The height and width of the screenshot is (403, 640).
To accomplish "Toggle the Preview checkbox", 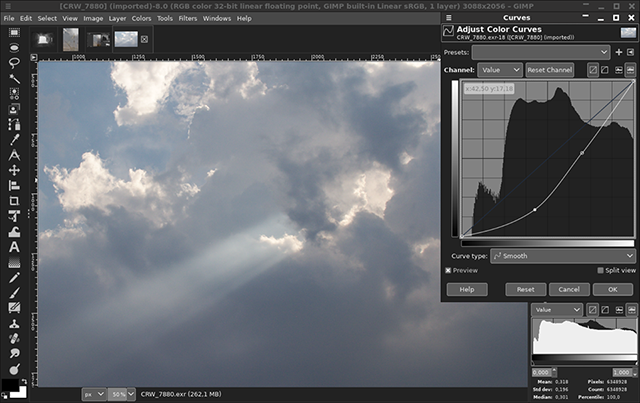I will 448,270.
